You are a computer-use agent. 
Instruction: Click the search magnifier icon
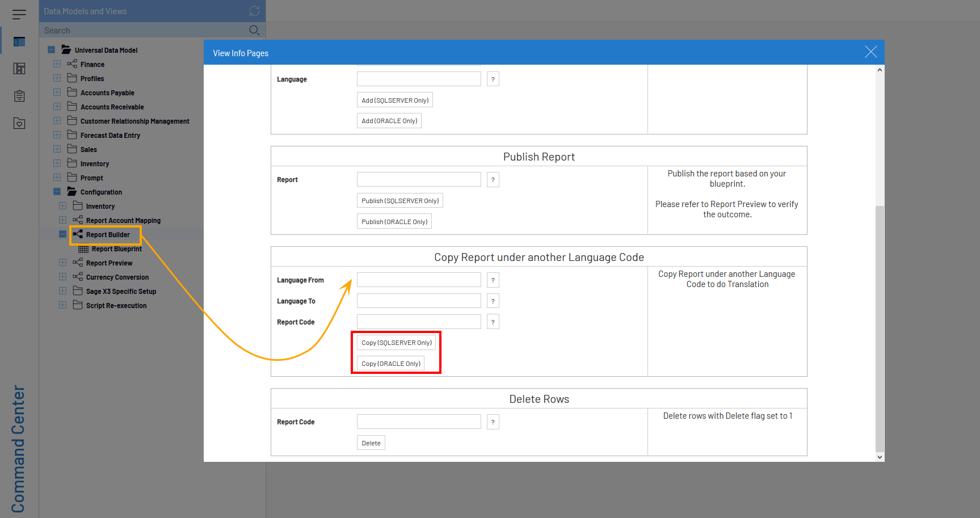coord(254,30)
